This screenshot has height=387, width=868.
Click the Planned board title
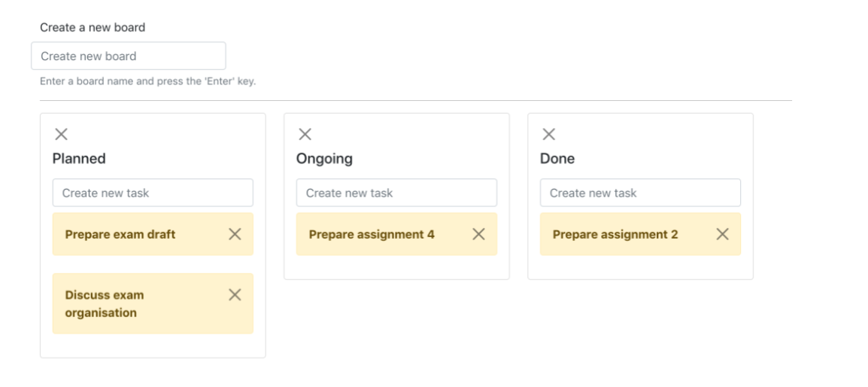79,159
